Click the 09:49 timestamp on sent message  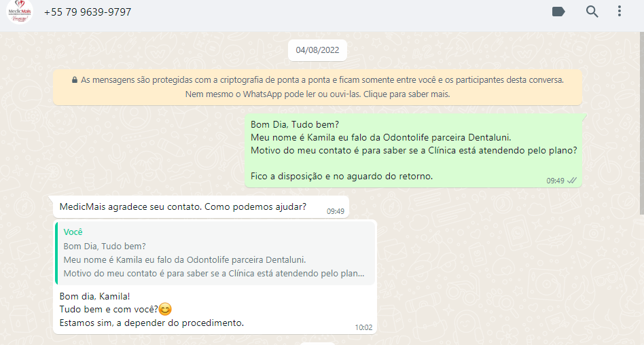click(x=555, y=181)
